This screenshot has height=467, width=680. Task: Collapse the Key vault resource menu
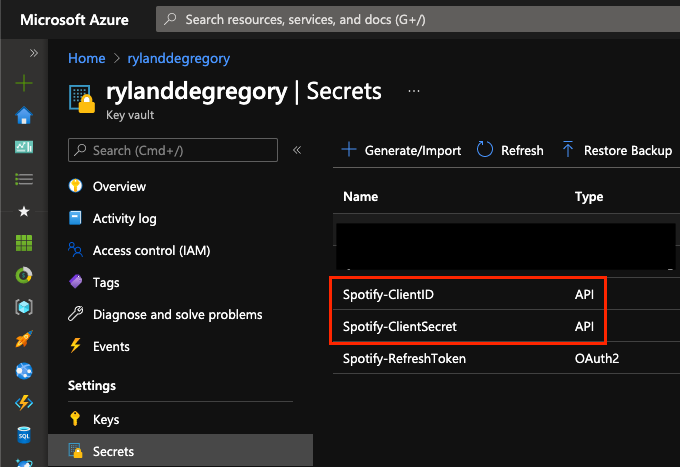click(x=297, y=150)
